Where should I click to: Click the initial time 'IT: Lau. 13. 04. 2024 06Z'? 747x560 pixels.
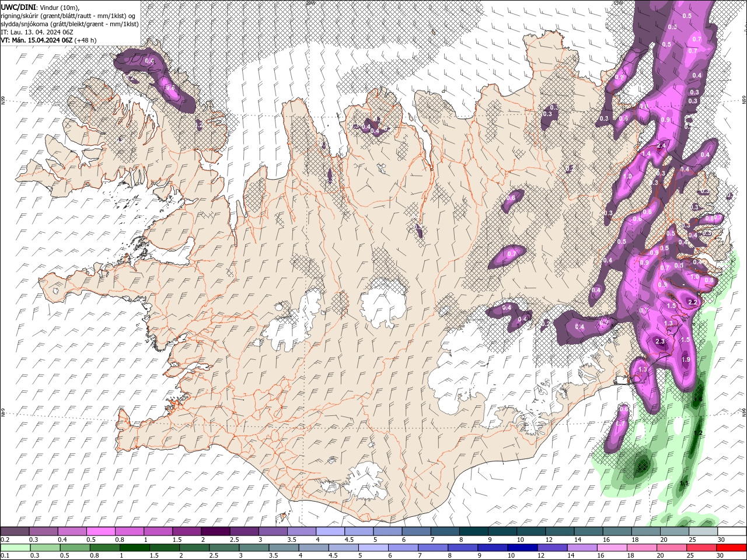(x=37, y=32)
